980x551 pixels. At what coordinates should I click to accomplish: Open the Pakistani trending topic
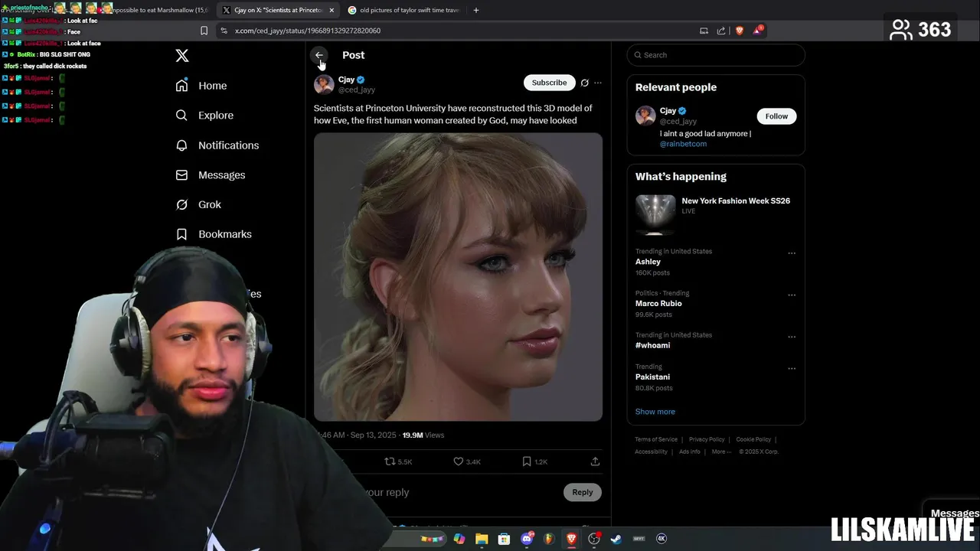652,377
